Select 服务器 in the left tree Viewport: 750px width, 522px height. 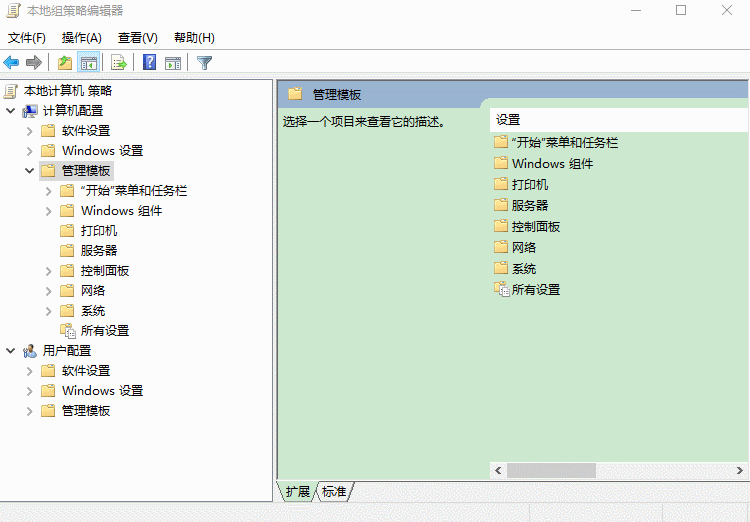99,251
